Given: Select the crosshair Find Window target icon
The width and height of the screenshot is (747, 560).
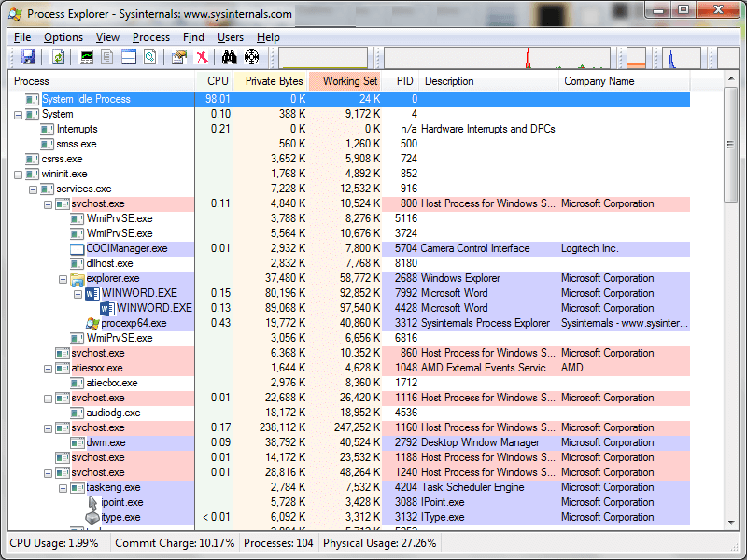Looking at the screenshot, I should click(x=251, y=57).
